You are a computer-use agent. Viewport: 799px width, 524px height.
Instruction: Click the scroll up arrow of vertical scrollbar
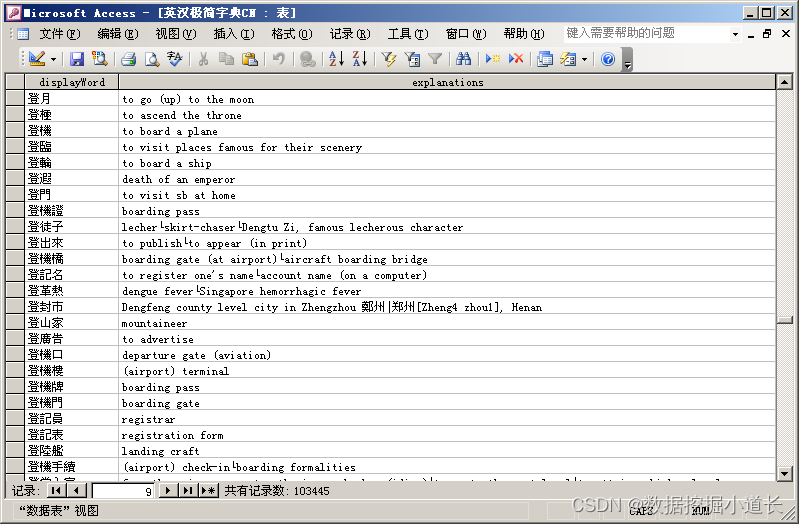pyautogui.click(x=785, y=82)
